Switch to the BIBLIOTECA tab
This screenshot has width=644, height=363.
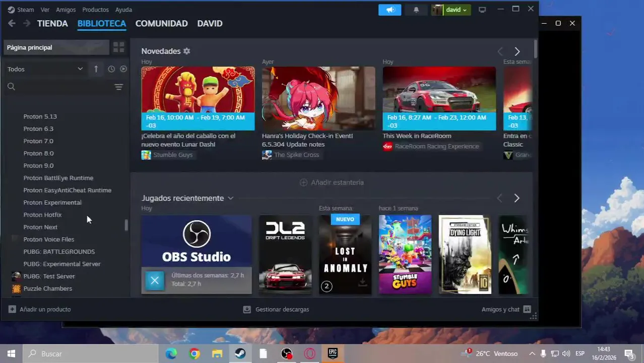[102, 23]
